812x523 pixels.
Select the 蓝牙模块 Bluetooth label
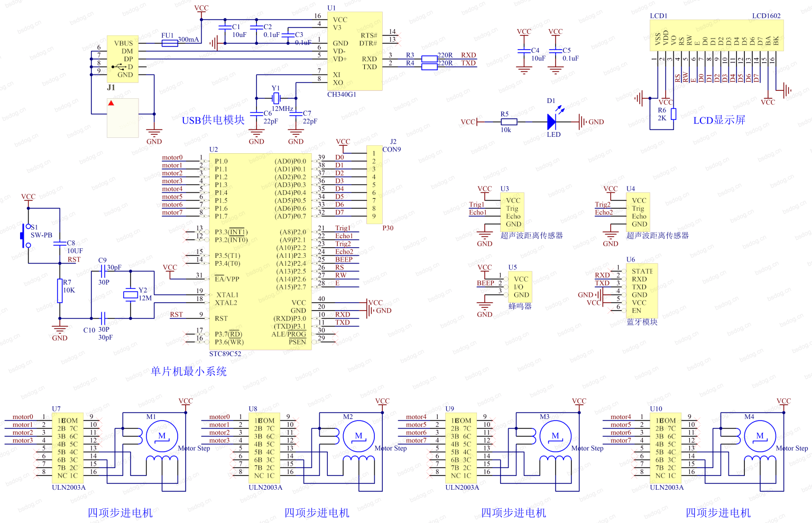642,322
